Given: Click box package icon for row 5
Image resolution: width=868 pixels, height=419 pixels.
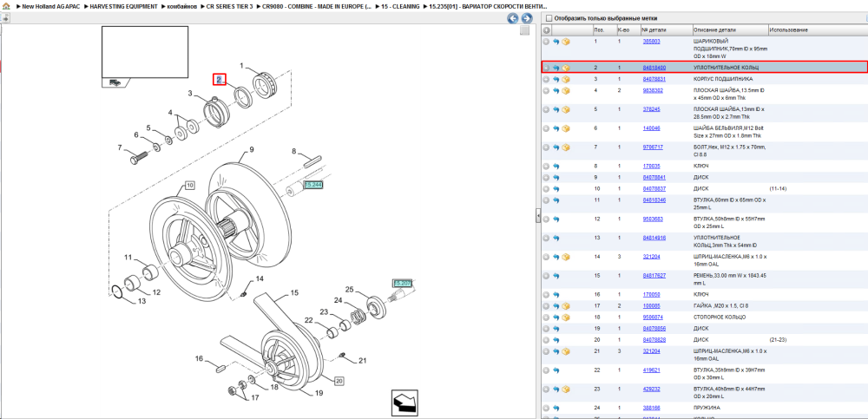Looking at the screenshot, I should click(x=566, y=109).
